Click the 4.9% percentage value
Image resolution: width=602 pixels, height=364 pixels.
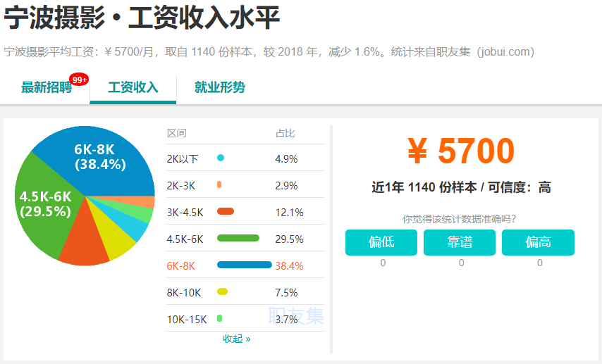point(286,159)
